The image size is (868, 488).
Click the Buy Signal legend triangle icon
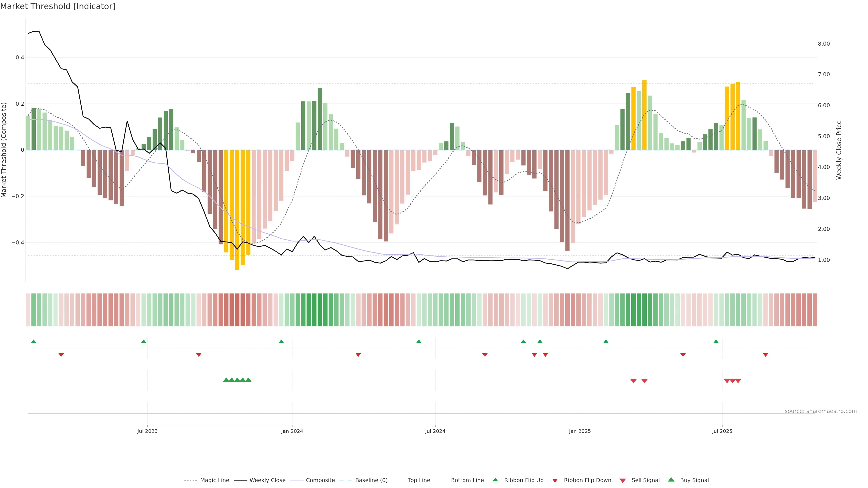pos(671,480)
